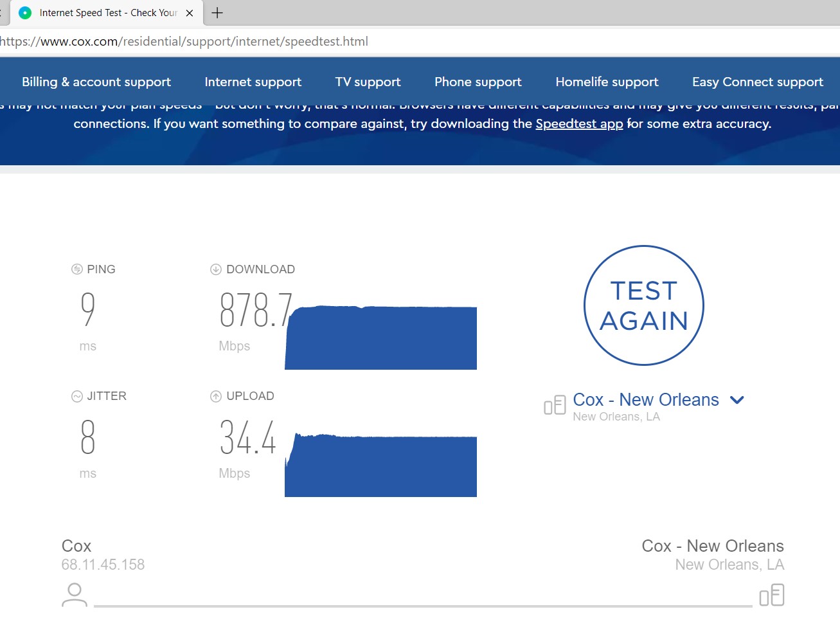Click the ping icon beside PING label
Image resolution: width=840 pixels, height=625 pixels.
(77, 269)
